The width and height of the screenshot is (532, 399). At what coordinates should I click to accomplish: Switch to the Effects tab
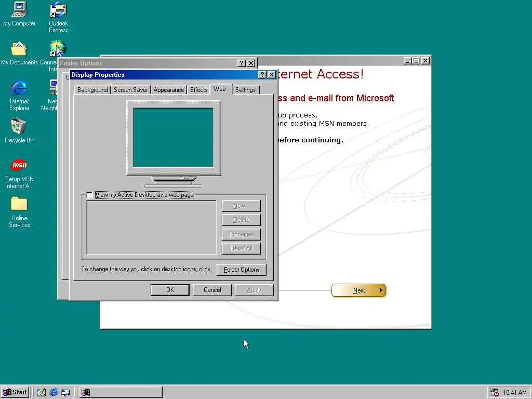point(198,90)
